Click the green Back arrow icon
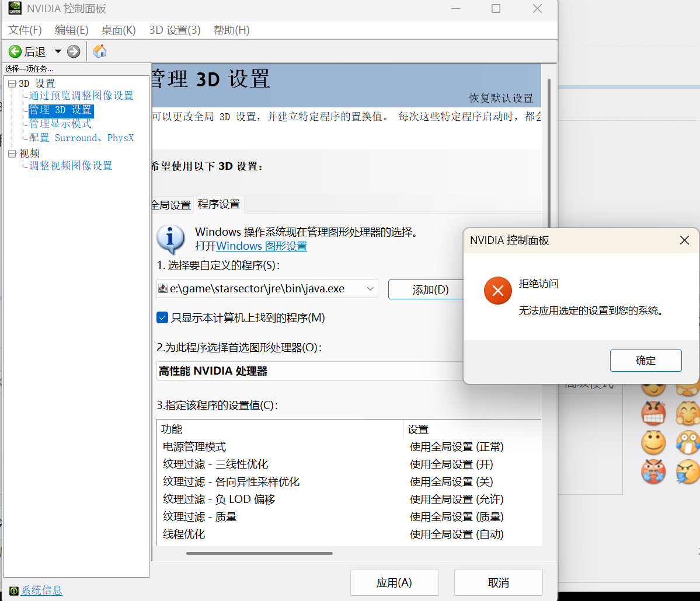 [x=15, y=52]
